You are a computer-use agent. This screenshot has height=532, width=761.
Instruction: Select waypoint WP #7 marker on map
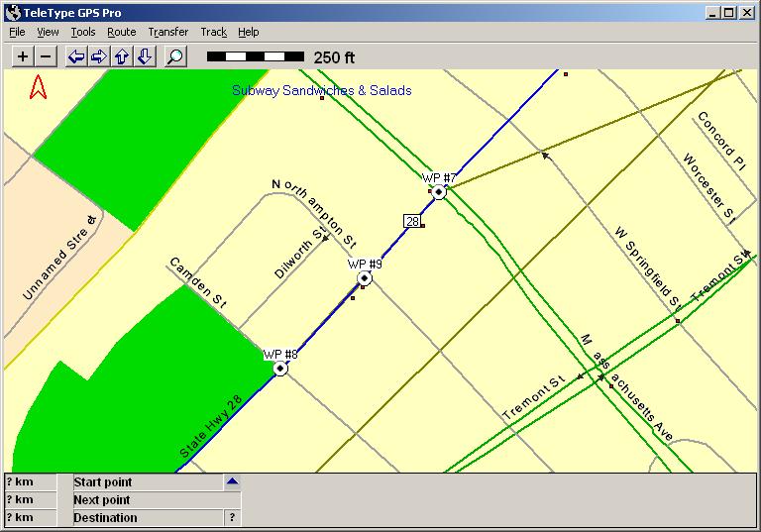(439, 192)
